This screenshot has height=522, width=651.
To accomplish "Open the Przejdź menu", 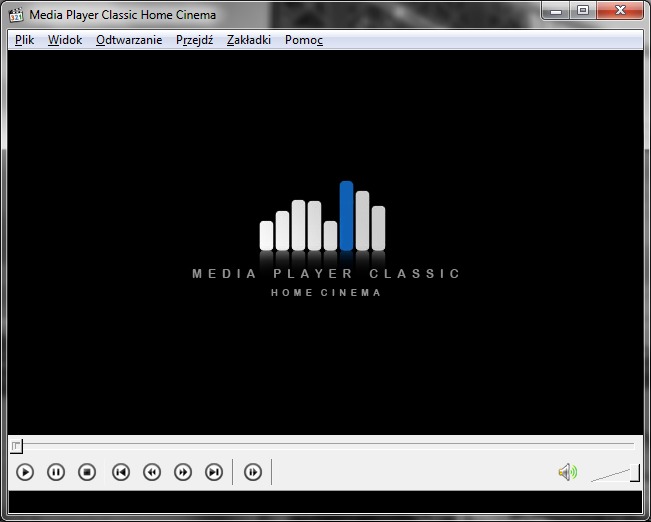I will pyautogui.click(x=194, y=40).
